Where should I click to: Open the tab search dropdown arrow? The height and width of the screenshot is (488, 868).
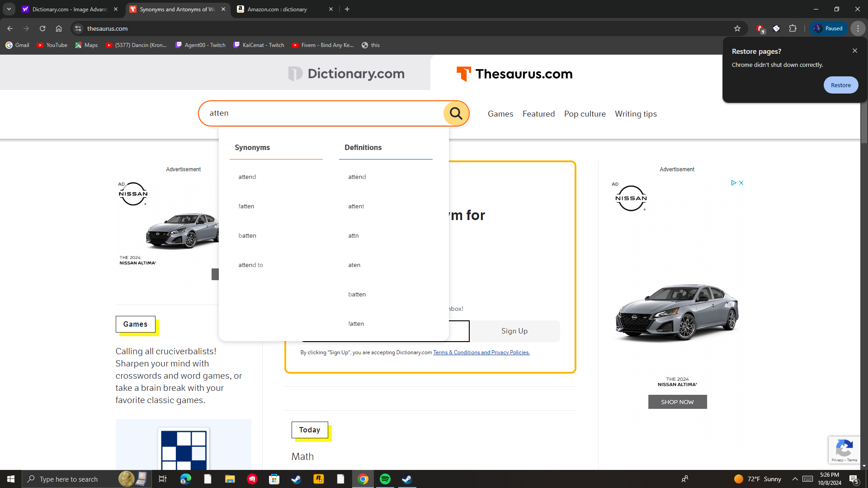point(9,9)
